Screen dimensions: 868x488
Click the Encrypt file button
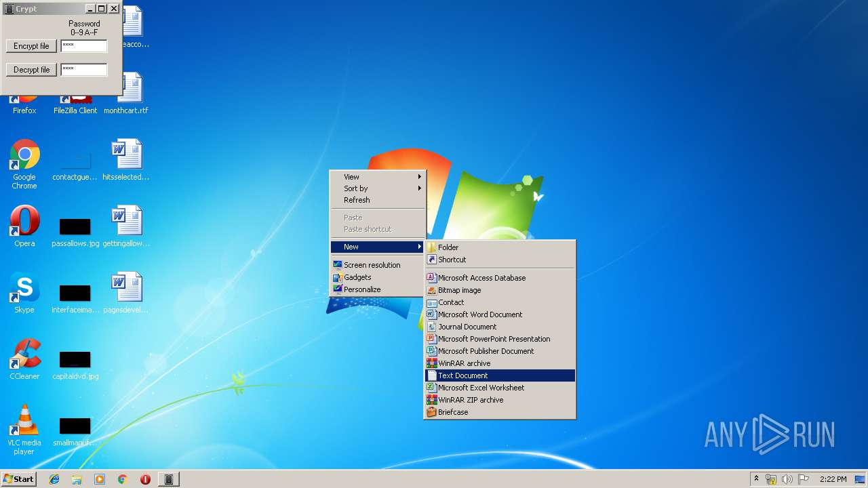[x=31, y=46]
